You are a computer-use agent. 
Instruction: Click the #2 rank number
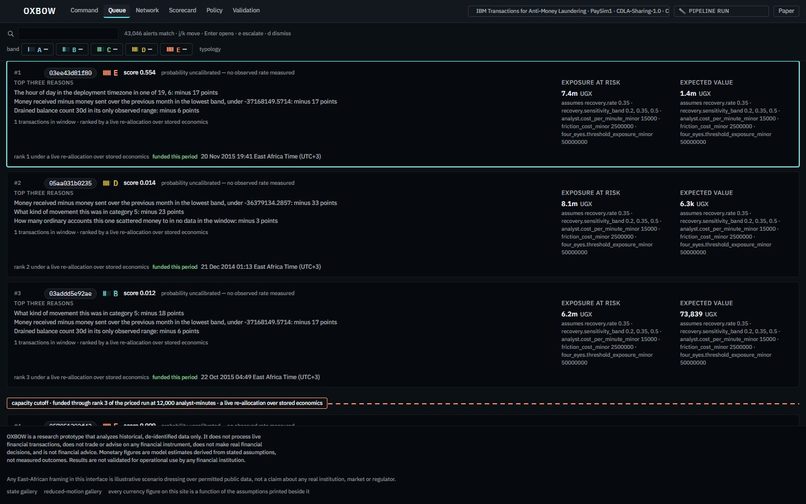pos(17,183)
